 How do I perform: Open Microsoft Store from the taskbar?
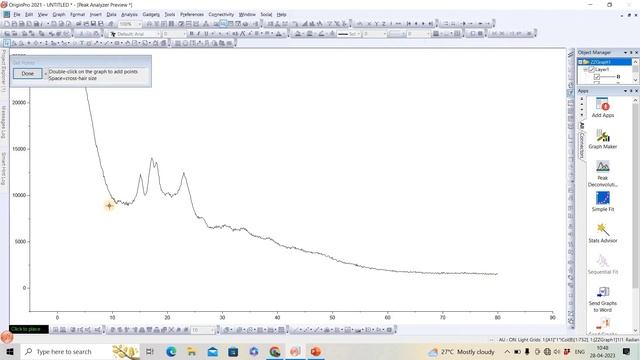click(x=233, y=351)
